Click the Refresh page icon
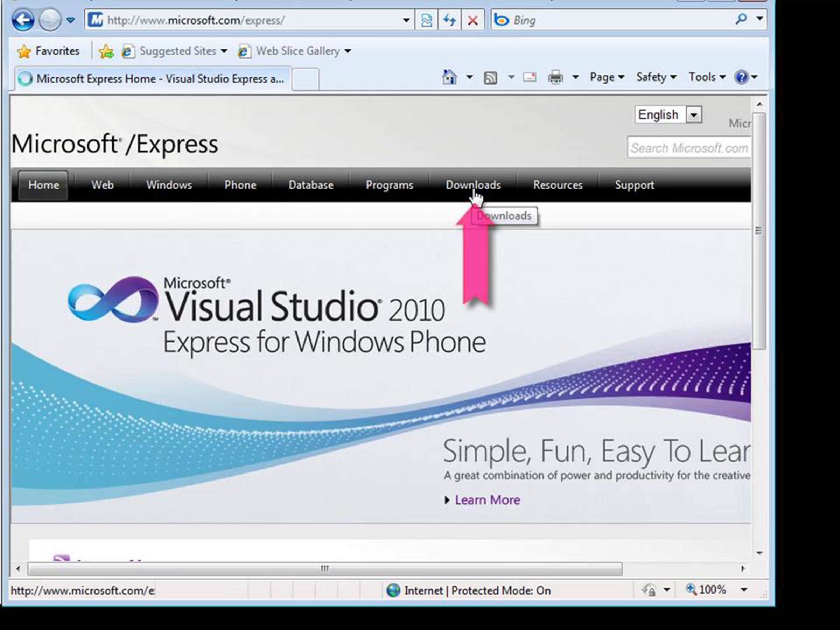The height and width of the screenshot is (630, 840). pyautogui.click(x=450, y=20)
